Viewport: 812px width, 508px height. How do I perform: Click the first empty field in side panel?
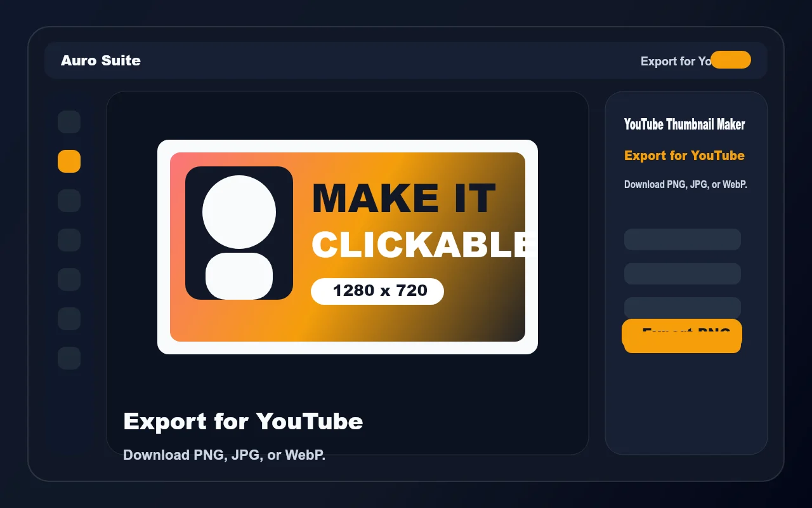683,239
